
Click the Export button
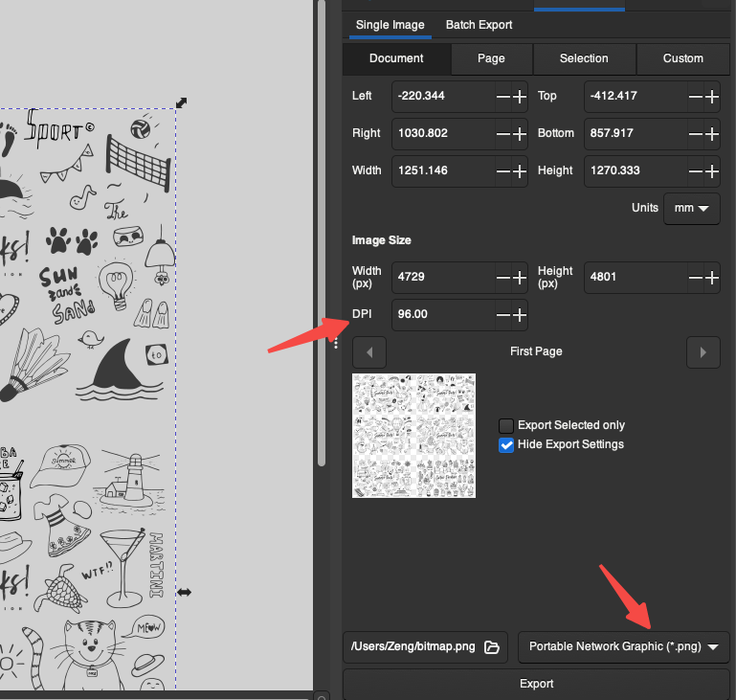[x=536, y=684]
